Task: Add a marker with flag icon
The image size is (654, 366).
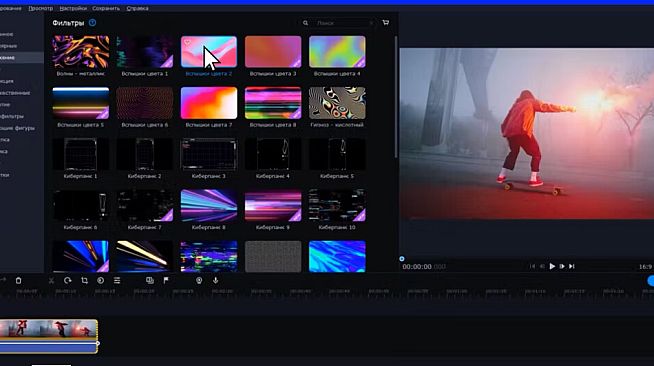Action: (166, 281)
